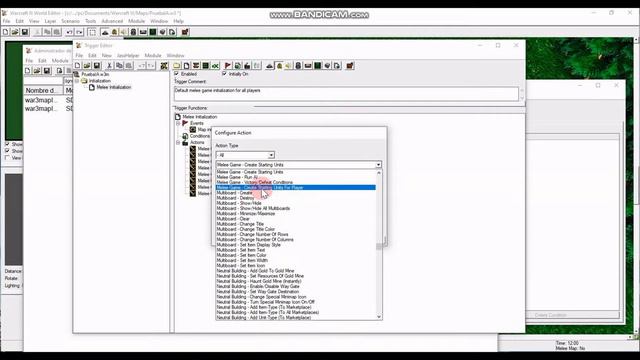Choose Multiboard - Change Title Color option
This screenshot has width=640, height=360.
click(296, 229)
